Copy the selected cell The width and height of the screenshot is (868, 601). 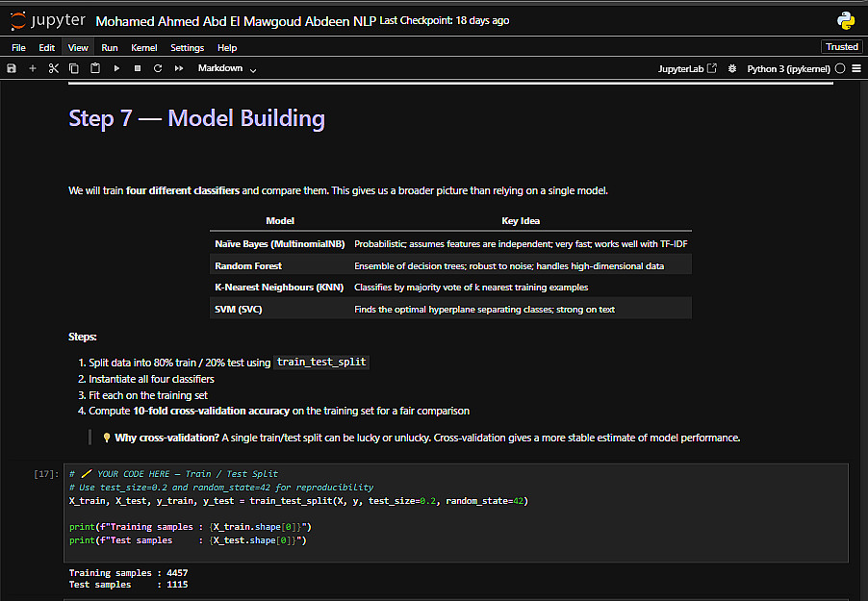pyautogui.click(x=74, y=68)
